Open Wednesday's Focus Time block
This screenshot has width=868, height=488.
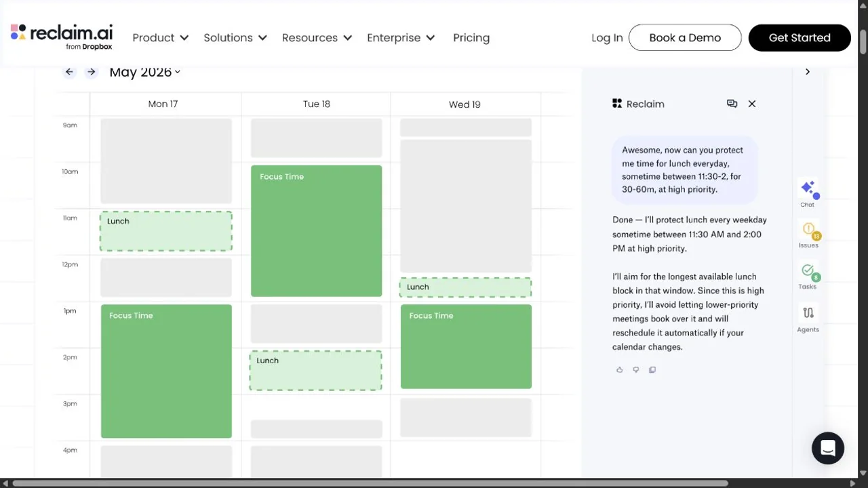tap(466, 346)
